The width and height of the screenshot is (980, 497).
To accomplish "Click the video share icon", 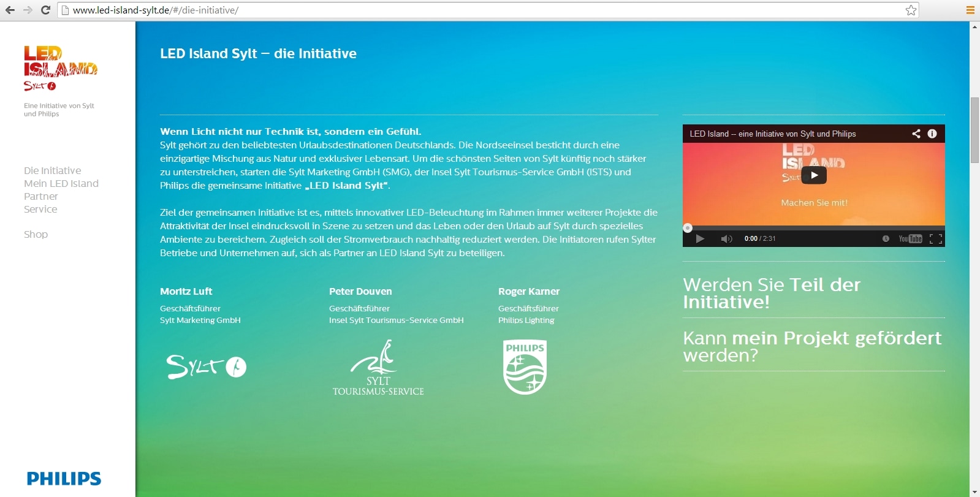I will (x=916, y=134).
